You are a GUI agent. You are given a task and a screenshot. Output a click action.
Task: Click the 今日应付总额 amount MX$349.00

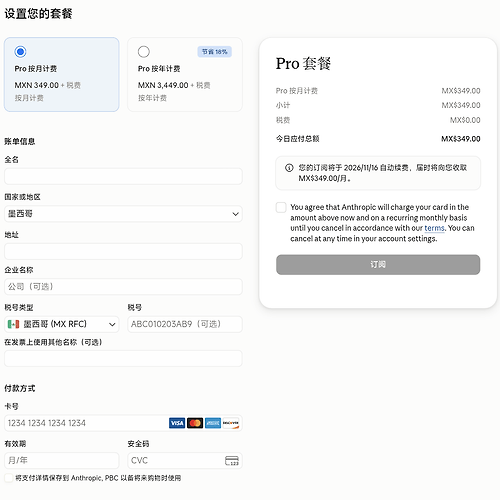pyautogui.click(x=461, y=139)
